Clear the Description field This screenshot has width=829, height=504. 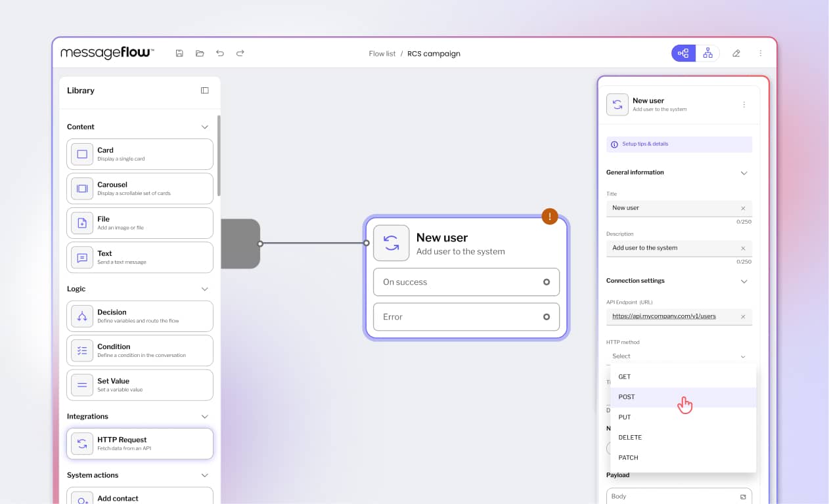(x=743, y=248)
